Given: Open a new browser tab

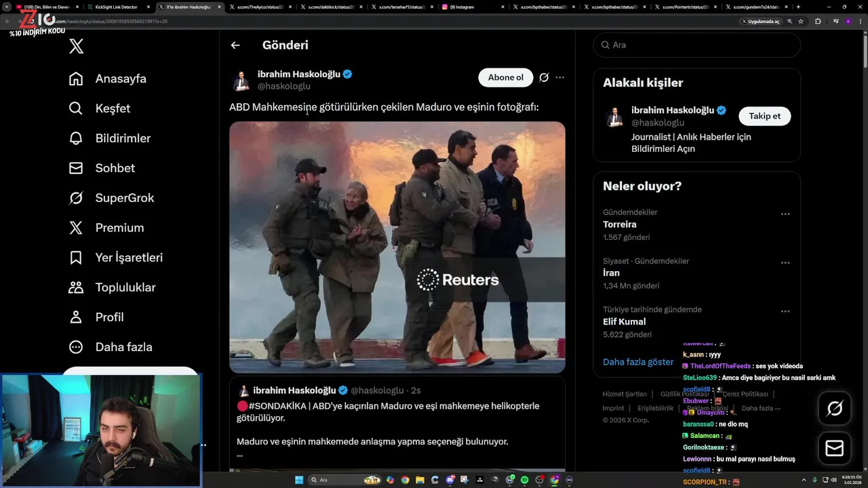Looking at the screenshot, I should tap(798, 7).
